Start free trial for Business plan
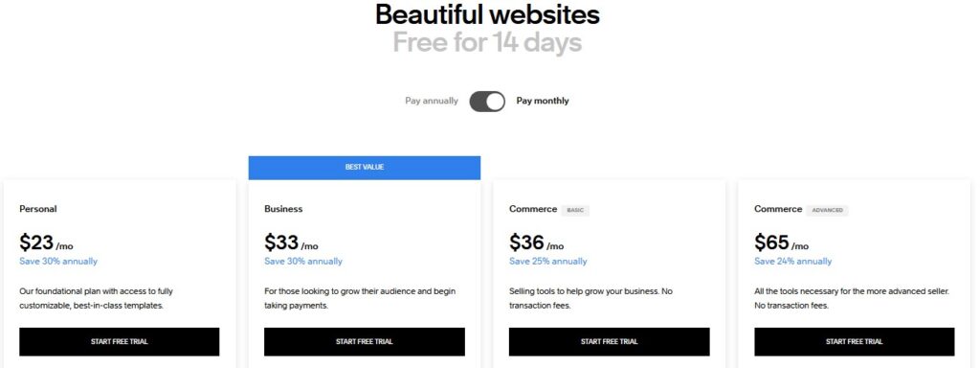 click(x=365, y=342)
